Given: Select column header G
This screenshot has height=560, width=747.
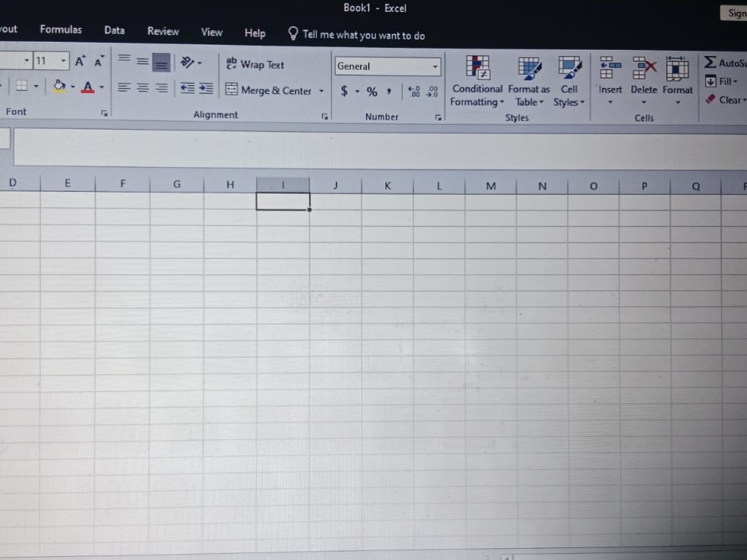Looking at the screenshot, I should tap(177, 184).
